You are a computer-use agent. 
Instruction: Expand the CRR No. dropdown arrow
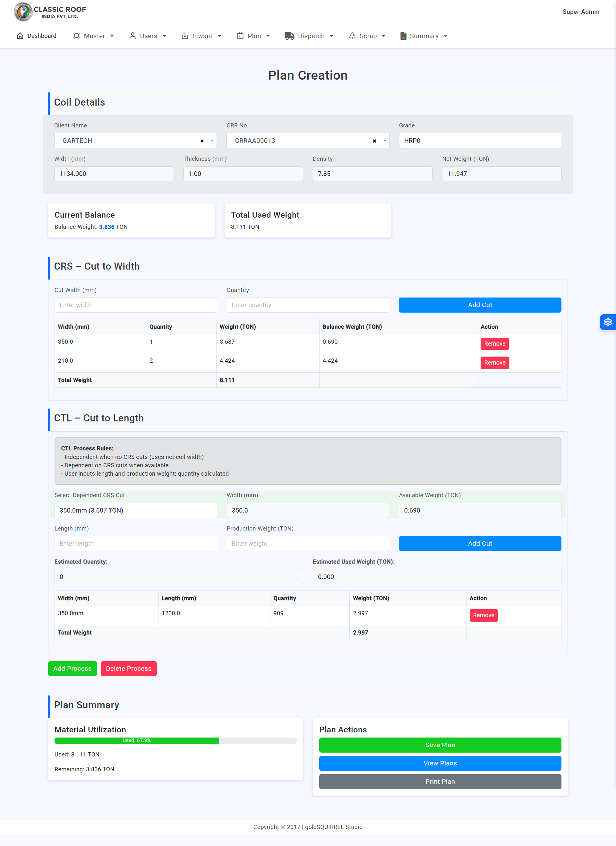point(384,141)
